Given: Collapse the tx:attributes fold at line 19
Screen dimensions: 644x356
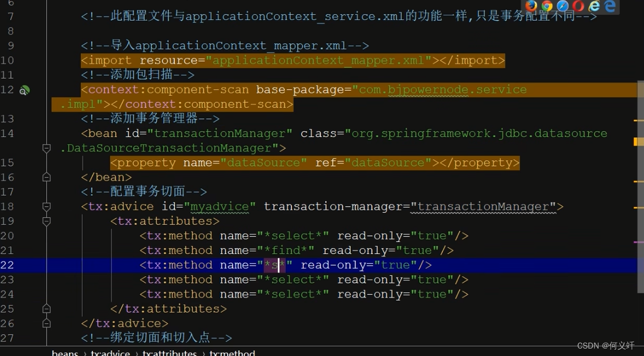Looking at the screenshot, I should coord(47,221).
